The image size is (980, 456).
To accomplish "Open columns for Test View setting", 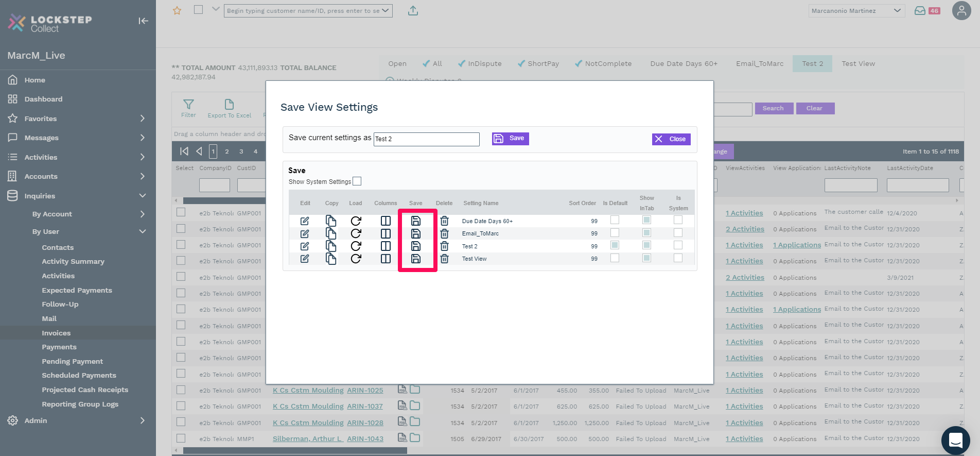I will pyautogui.click(x=386, y=259).
